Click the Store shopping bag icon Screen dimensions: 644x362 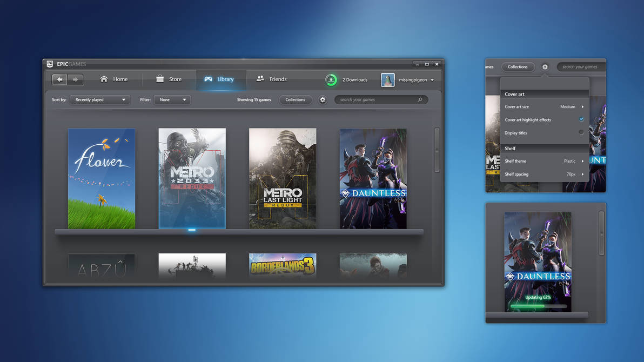(160, 79)
